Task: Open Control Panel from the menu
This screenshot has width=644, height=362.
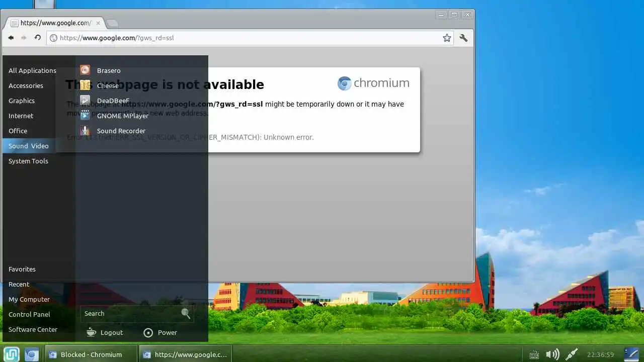Action: (29, 314)
